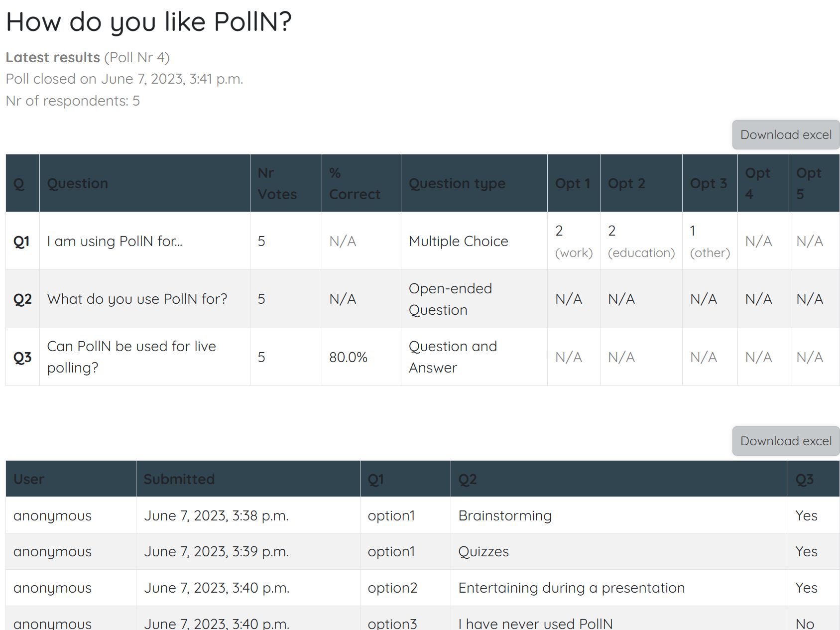
Task: Select the Latest results label
Action: pos(52,57)
